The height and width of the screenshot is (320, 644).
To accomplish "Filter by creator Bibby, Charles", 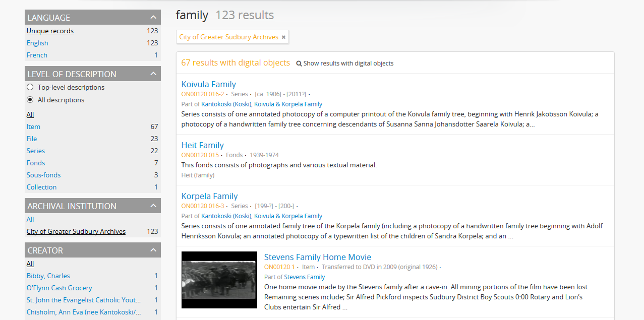I will tap(48, 276).
